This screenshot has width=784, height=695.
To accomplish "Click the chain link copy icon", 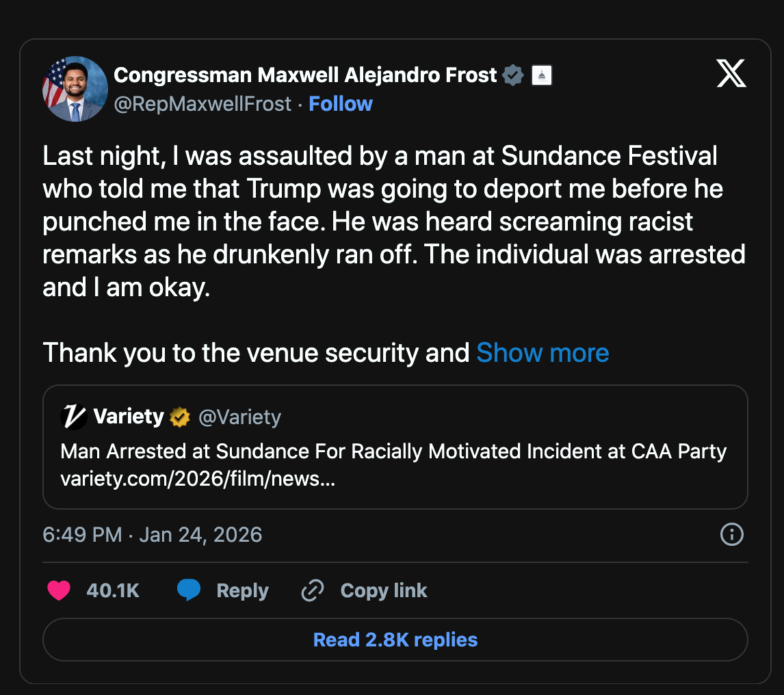I will pyautogui.click(x=313, y=590).
